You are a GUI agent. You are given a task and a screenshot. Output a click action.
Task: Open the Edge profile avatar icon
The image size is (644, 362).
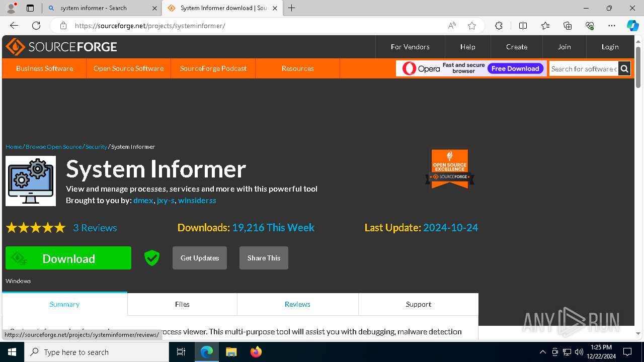[x=11, y=8]
